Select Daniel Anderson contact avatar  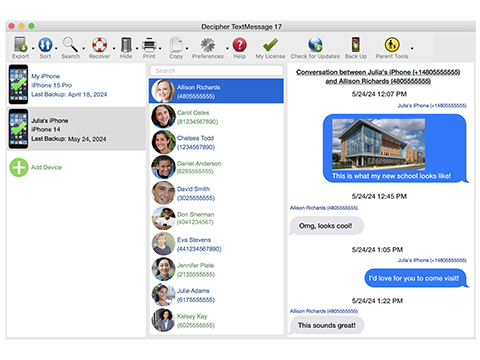pos(163,167)
